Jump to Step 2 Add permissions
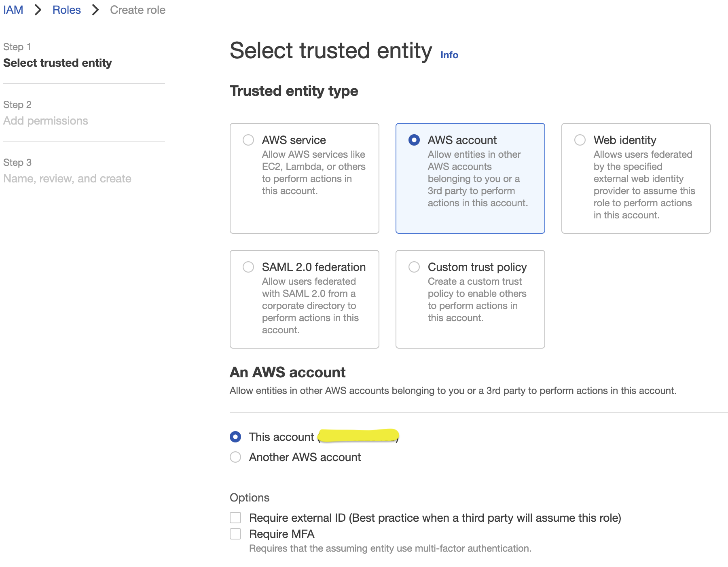This screenshot has width=728, height=567. click(x=46, y=121)
